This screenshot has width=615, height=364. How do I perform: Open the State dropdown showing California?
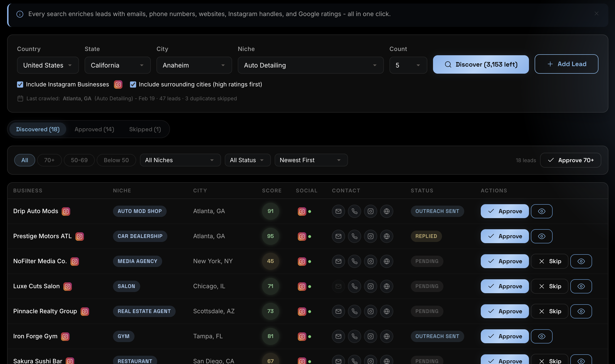117,65
